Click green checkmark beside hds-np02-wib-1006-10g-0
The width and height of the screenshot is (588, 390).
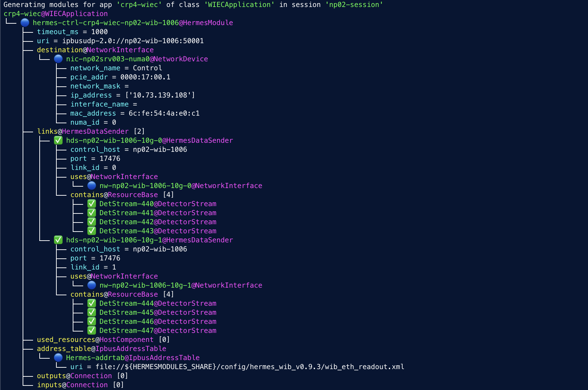point(58,140)
